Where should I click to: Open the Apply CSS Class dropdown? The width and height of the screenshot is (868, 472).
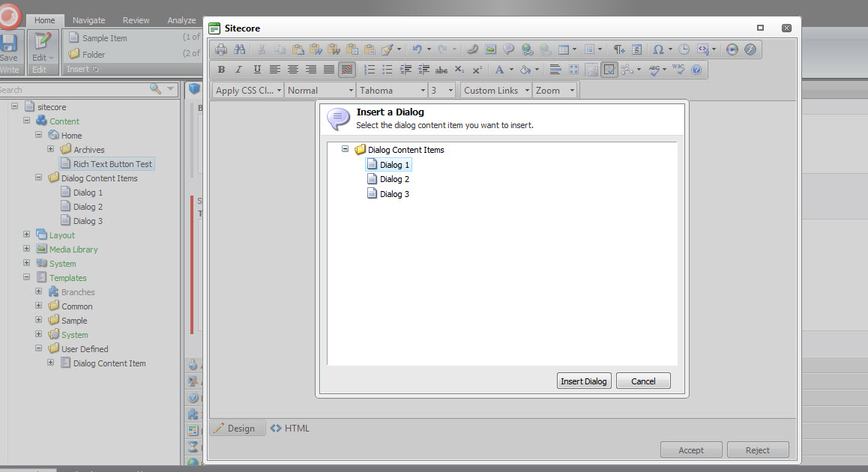point(247,90)
